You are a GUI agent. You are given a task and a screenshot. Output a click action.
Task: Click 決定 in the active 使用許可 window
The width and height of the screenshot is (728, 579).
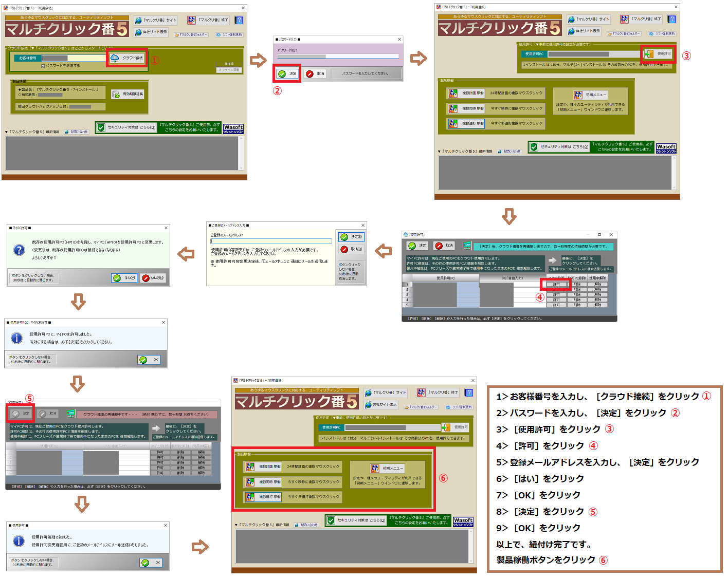(x=417, y=246)
